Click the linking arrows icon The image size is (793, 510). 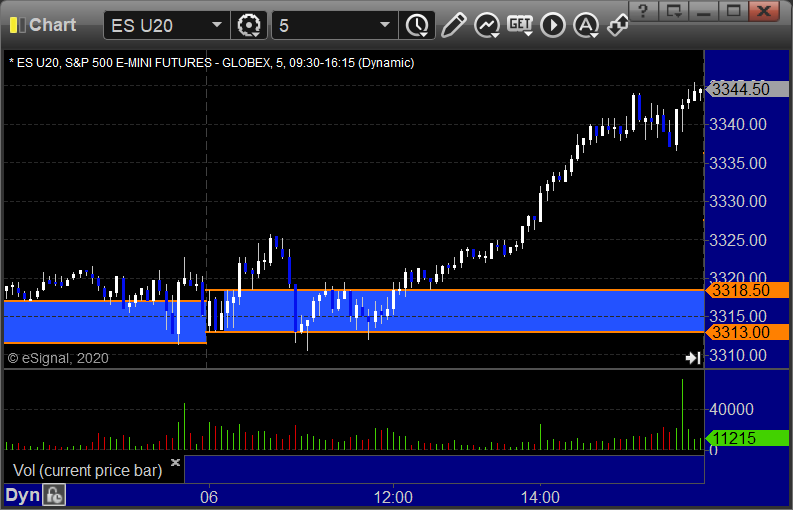(618, 25)
